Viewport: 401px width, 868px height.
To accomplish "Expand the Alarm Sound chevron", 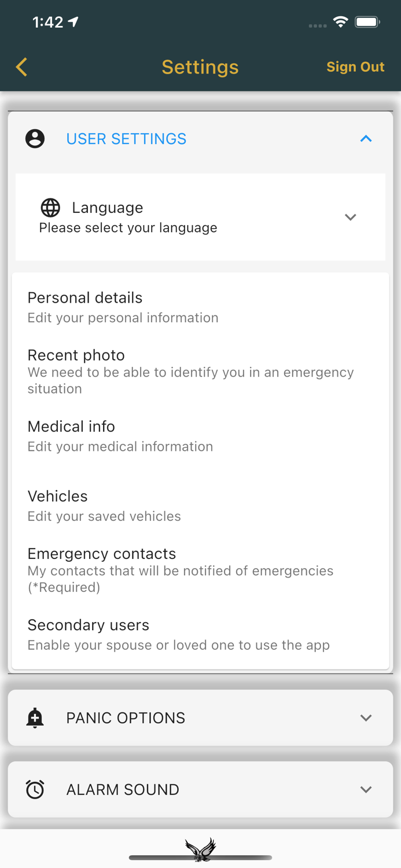I will (x=366, y=789).
